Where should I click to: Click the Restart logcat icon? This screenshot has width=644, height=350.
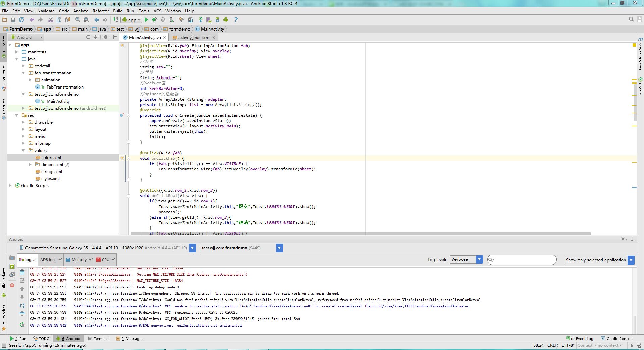pyautogui.click(x=22, y=324)
